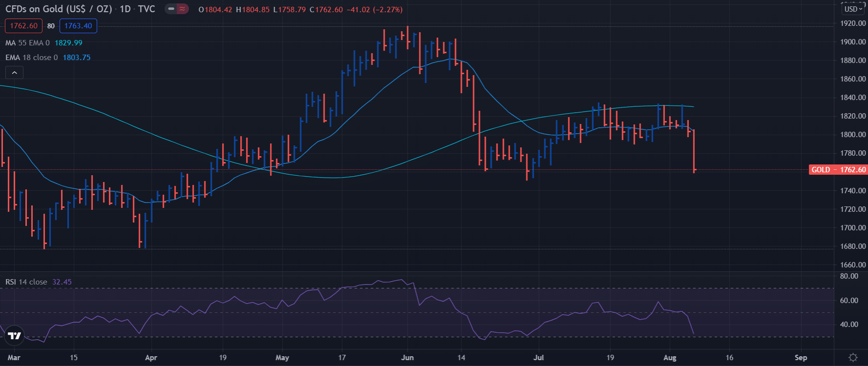Click the 1800.00 price axis label

point(853,135)
